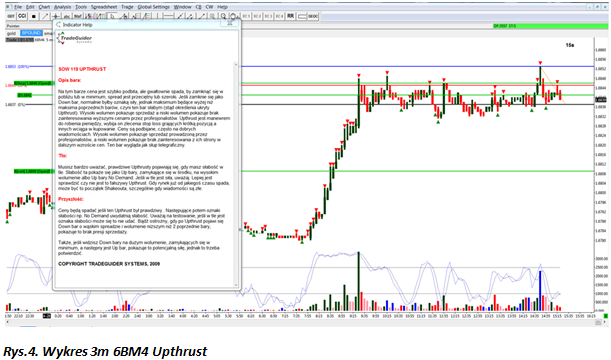This screenshot has height=360, width=611.
Task: Click the magnifier with dropdown arrow icon
Action: click(x=234, y=16)
